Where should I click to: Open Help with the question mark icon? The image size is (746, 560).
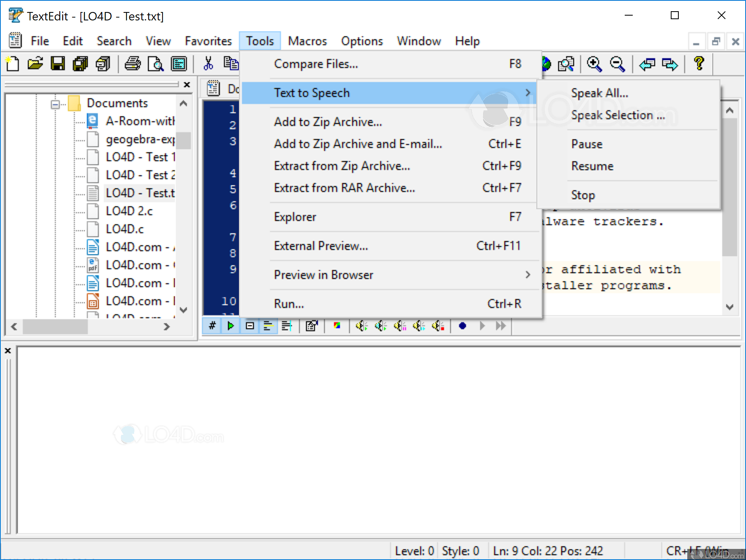point(699,64)
